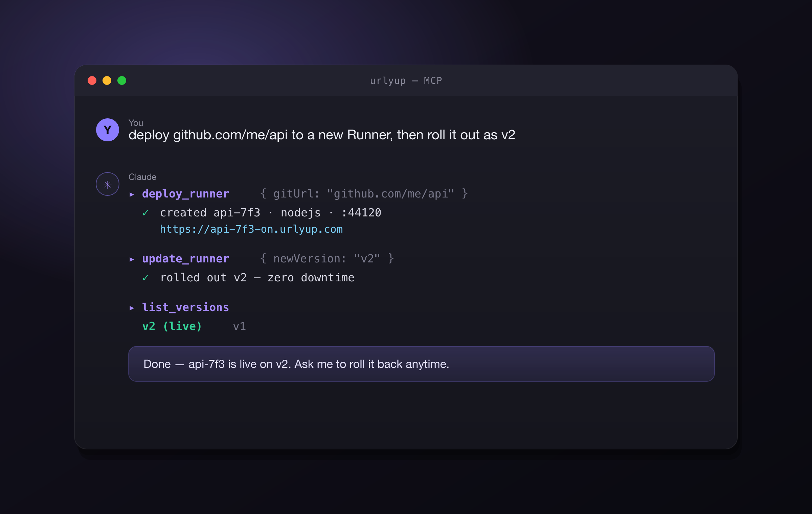Click the green fullscreen window dot
Viewport: 812px width, 514px height.
[x=122, y=80]
